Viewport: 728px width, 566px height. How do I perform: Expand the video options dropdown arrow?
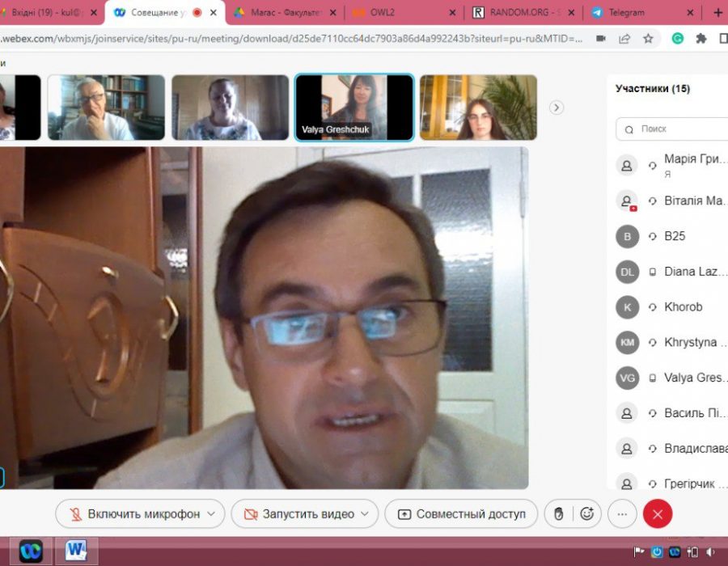tap(365, 513)
